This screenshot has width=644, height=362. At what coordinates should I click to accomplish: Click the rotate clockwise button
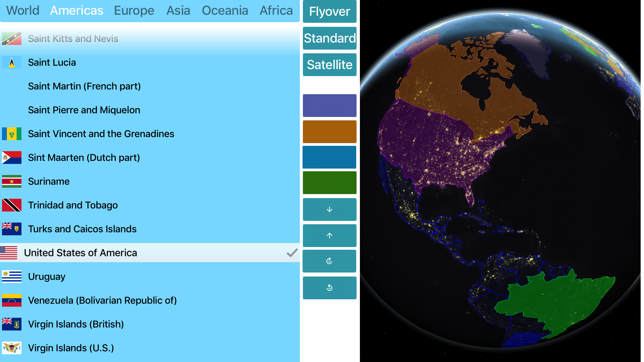pos(329,261)
